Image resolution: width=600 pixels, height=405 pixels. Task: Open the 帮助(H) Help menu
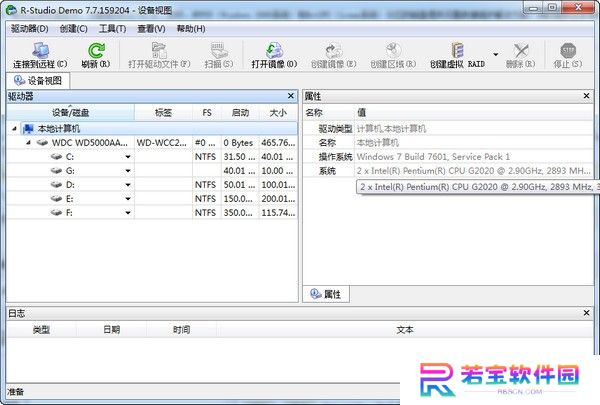pyautogui.click(x=191, y=29)
